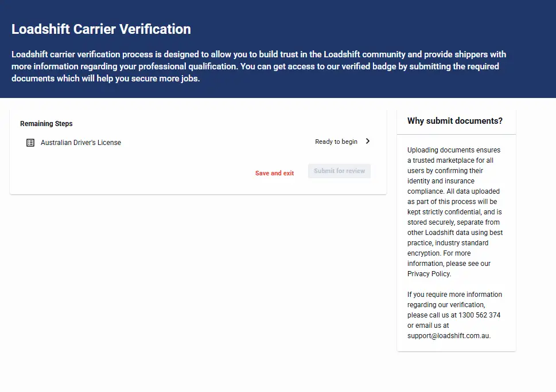Click the Submit for review button

pos(339,171)
